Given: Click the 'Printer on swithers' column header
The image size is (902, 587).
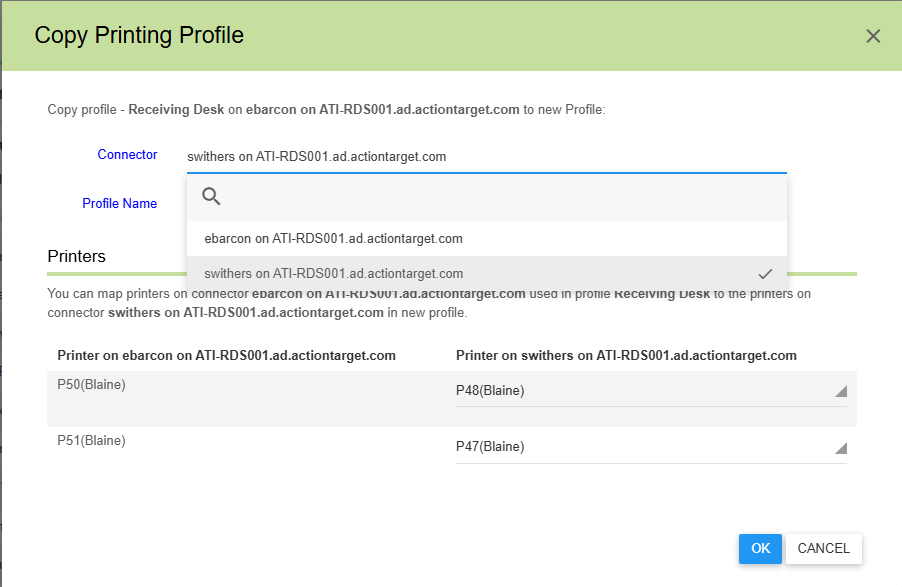Looking at the screenshot, I should [x=626, y=355].
